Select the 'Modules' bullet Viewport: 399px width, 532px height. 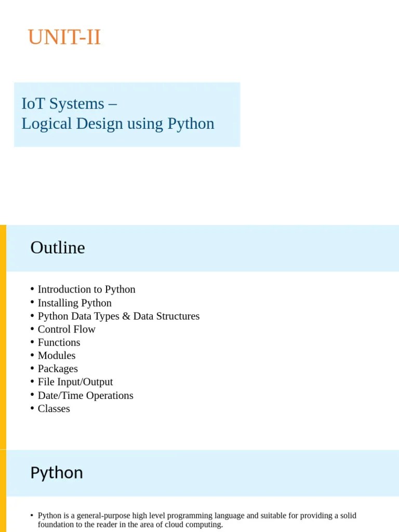click(57, 355)
